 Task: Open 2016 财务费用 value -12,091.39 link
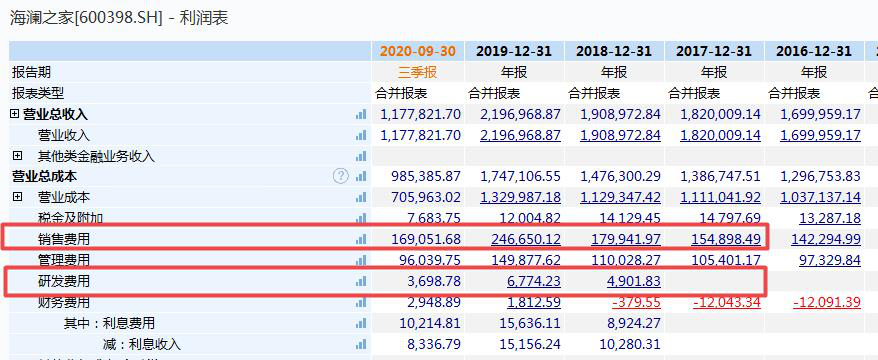pos(827,302)
